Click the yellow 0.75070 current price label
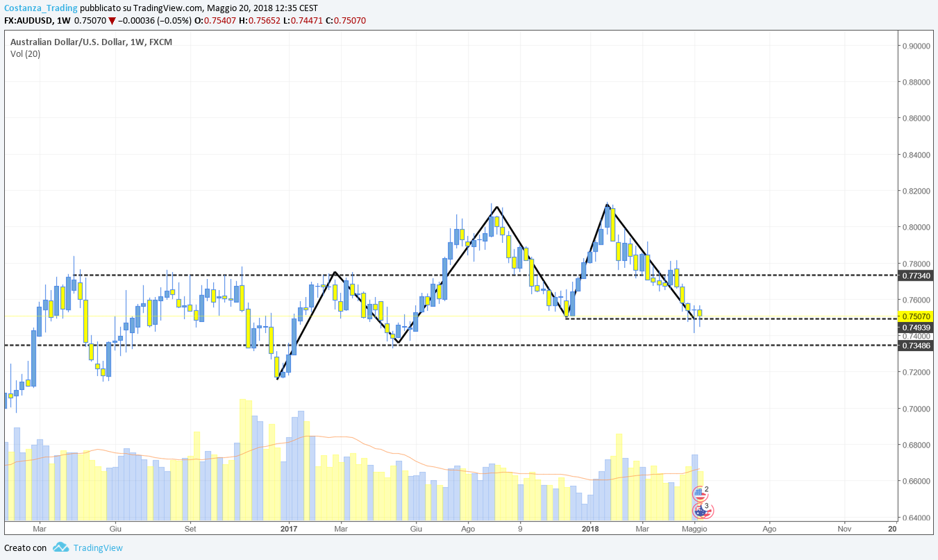 point(916,316)
